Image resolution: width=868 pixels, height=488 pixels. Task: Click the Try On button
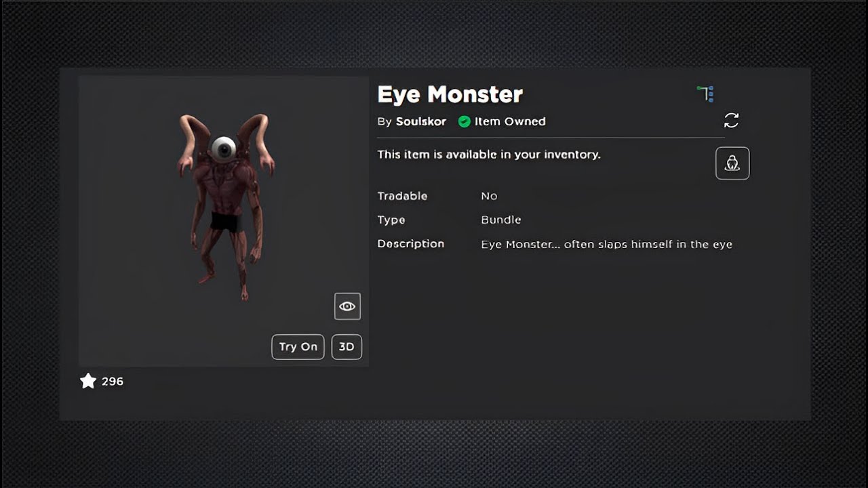(298, 347)
